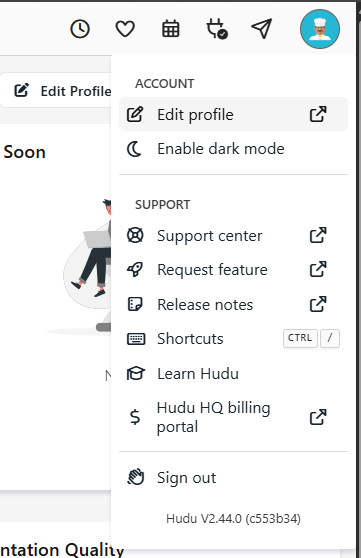Click the moon icon for dark mode
Screen dimensions: 361x558
point(135,149)
